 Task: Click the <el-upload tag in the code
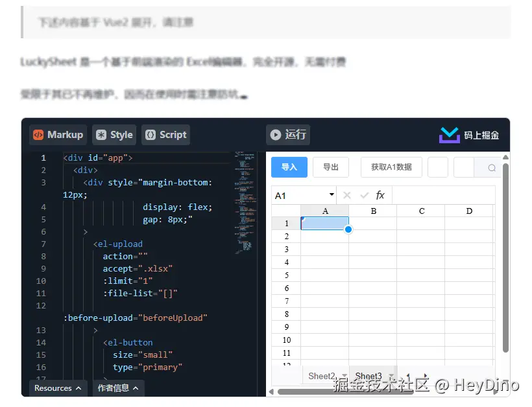117,244
